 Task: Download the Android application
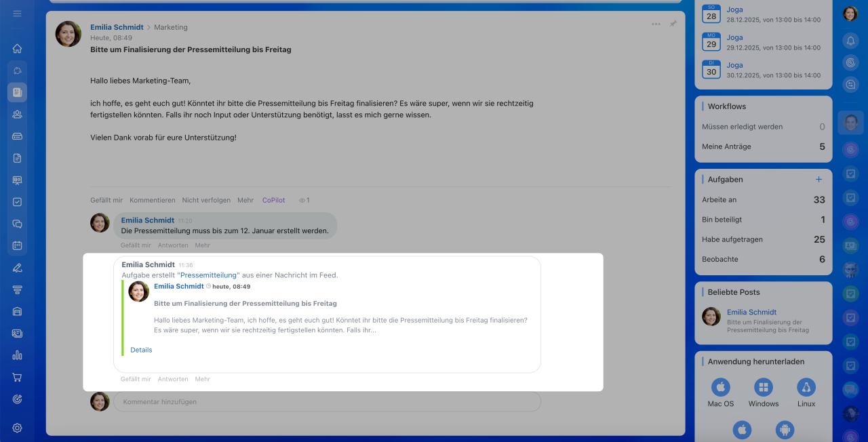click(x=785, y=430)
